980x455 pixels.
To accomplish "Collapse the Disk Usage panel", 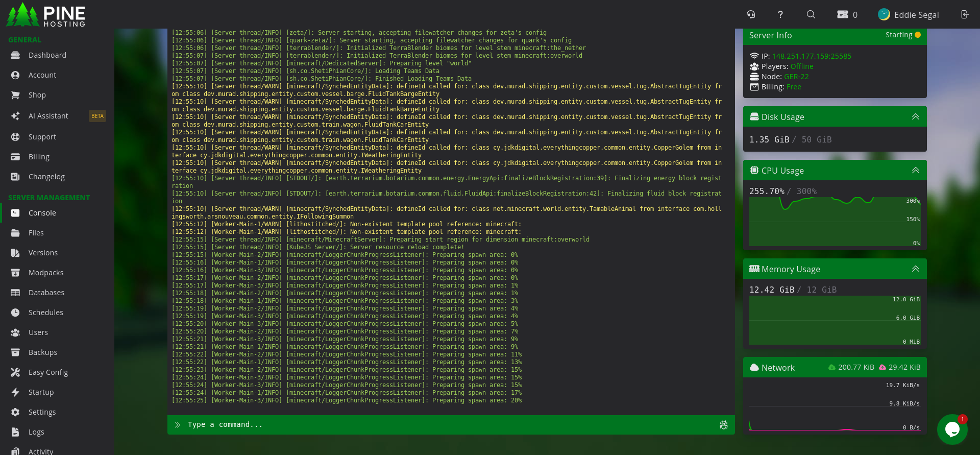I will click(x=916, y=117).
